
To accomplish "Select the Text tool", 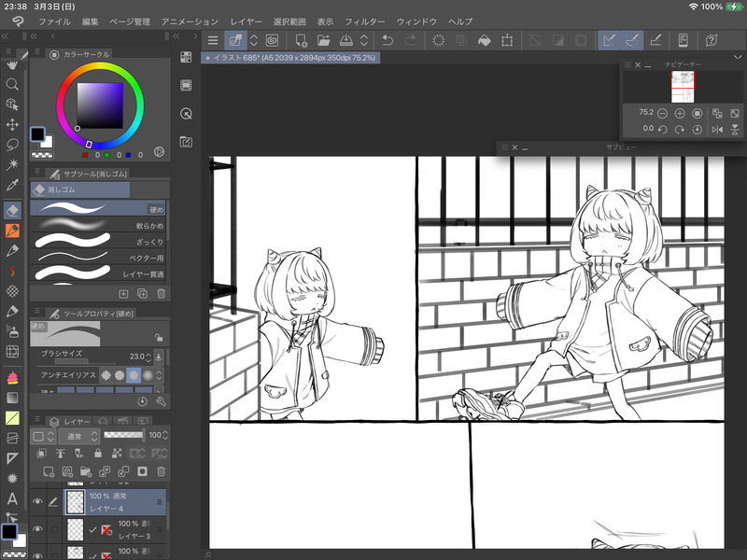I will pos(12,498).
